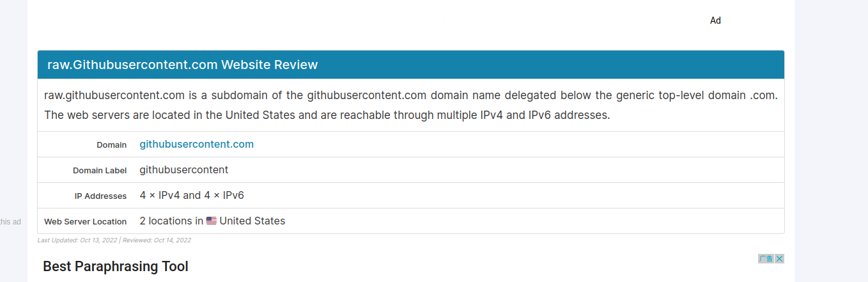868x282 pixels.
Task: Click the Ad label at top right
Action: click(715, 20)
